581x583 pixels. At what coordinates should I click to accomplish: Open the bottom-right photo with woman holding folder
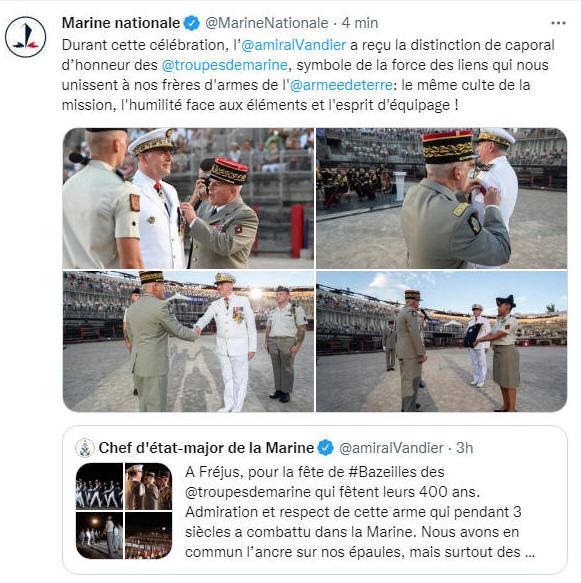click(442, 341)
